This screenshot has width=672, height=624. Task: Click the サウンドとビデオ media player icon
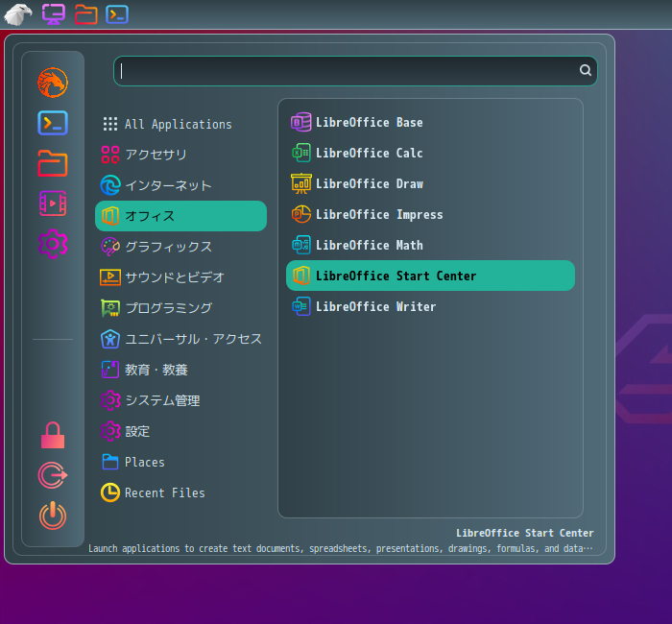pos(110,277)
